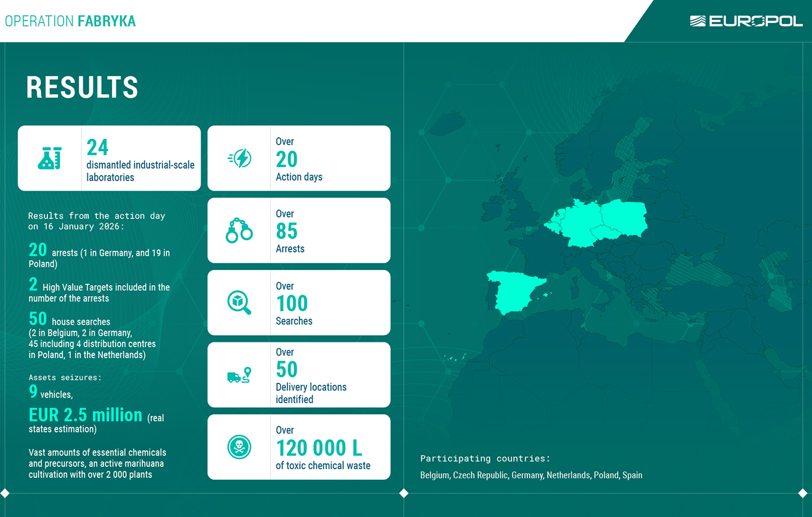
Task: Click the Participating countries label
Action: 485,459
